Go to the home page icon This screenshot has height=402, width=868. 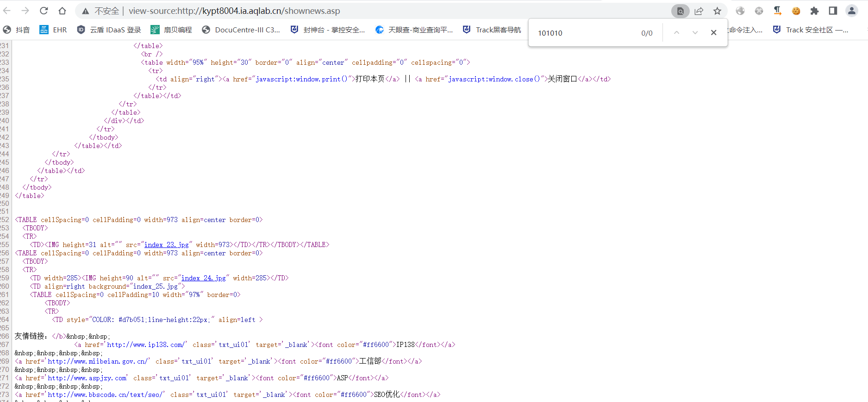[x=62, y=11]
